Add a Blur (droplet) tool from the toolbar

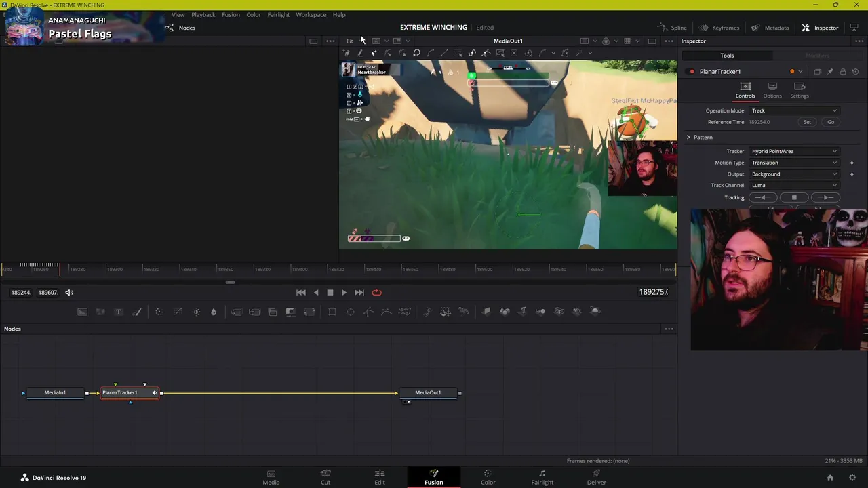[214, 312]
